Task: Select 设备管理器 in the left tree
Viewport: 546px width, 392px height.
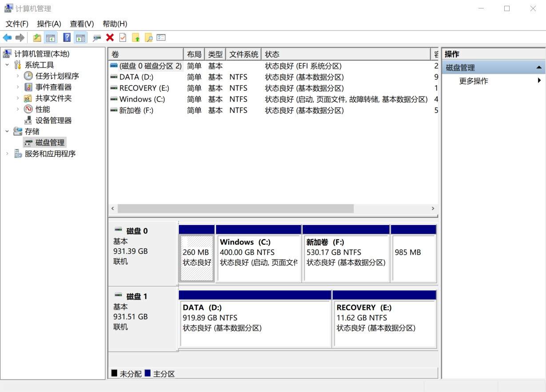Action: (x=53, y=120)
